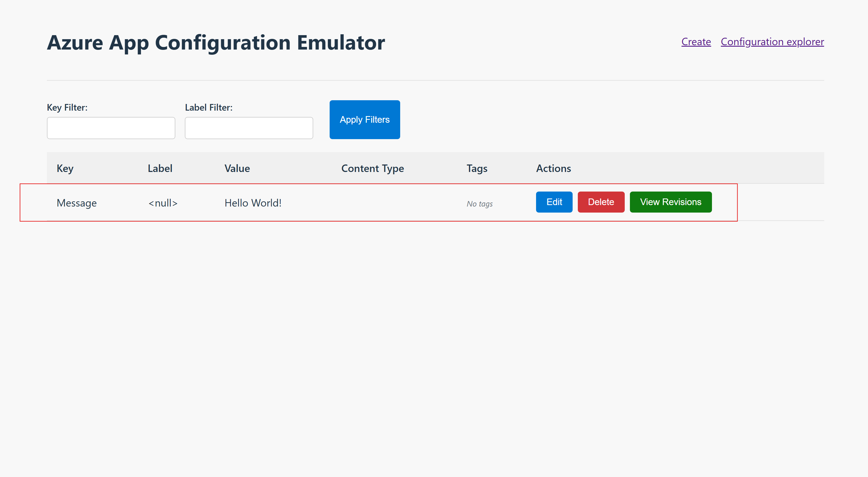
Task: Click inside the Key Filter input
Action: 111,128
